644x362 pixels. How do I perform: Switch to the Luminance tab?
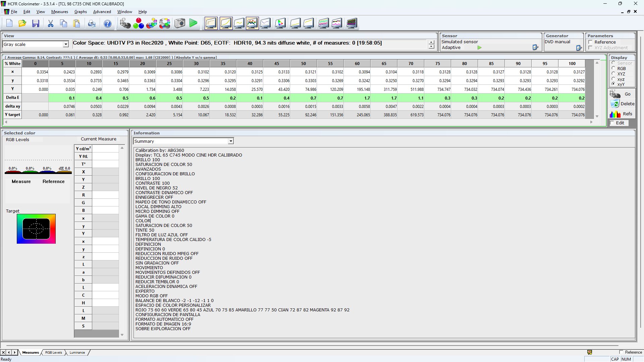coord(77,353)
